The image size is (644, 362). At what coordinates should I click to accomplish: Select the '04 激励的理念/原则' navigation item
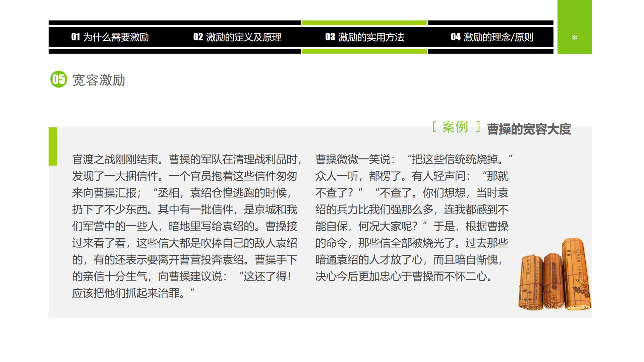coord(493,37)
